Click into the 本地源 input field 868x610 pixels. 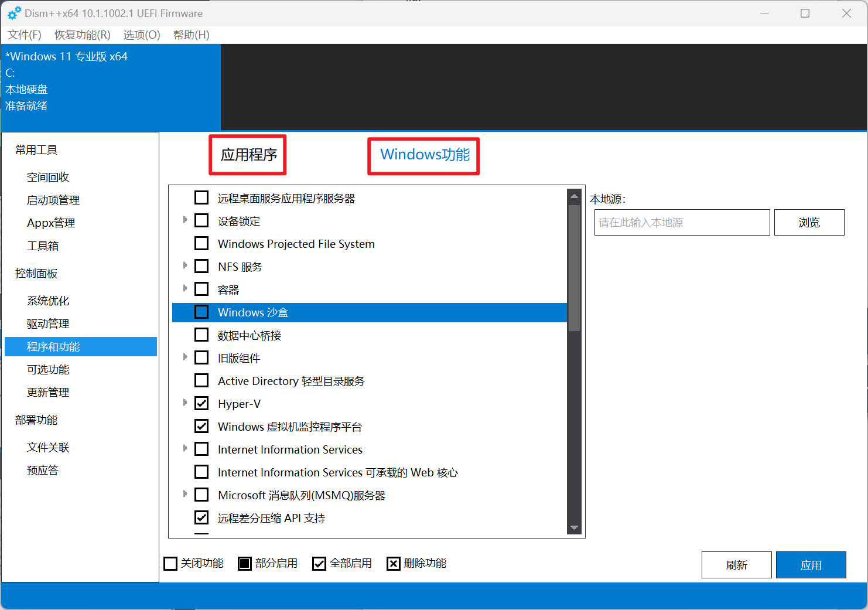coord(682,223)
